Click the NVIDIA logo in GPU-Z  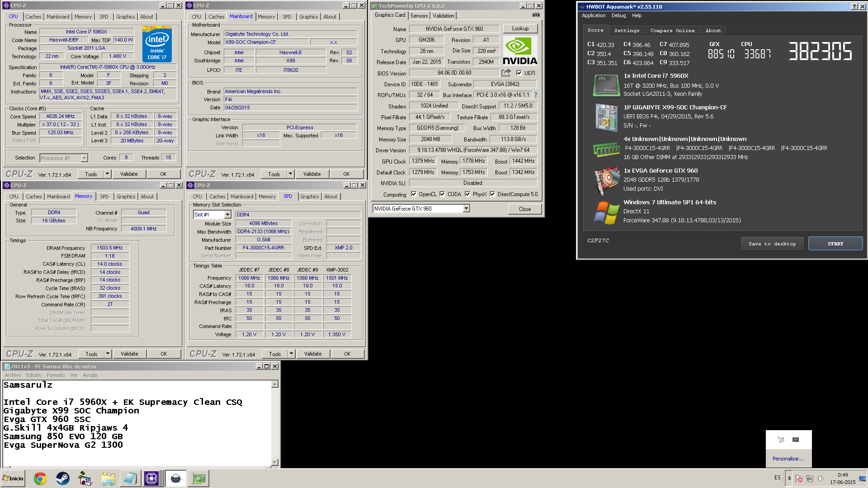point(520,52)
